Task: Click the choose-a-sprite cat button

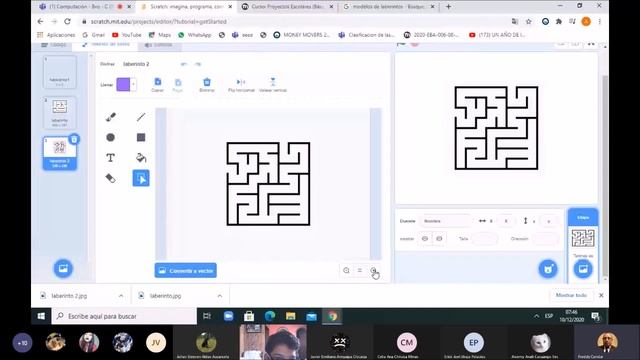Action: coord(548,269)
